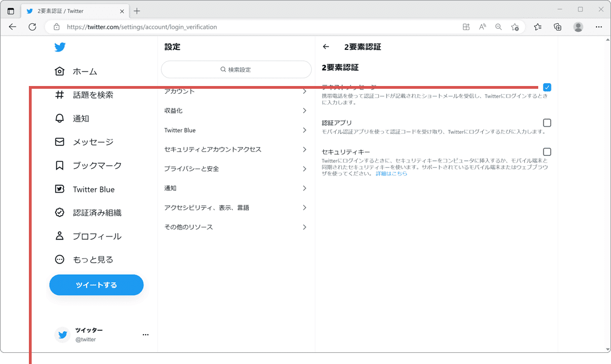Click the Twitter bird logo atop the sidebar
Screen dimensions: 611x364
pos(59,47)
